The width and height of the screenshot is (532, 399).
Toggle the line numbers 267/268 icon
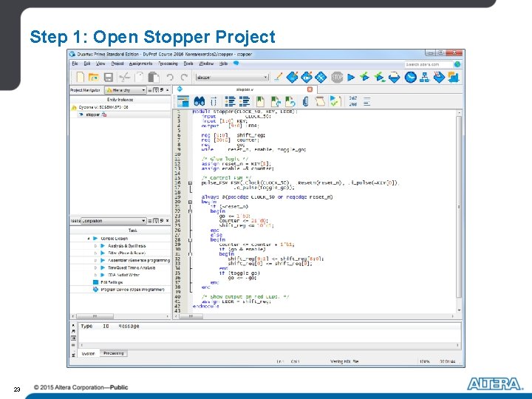tap(353, 101)
